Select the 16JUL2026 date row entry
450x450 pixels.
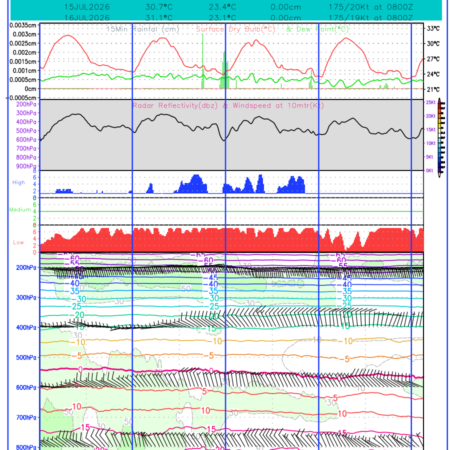coord(87,17)
